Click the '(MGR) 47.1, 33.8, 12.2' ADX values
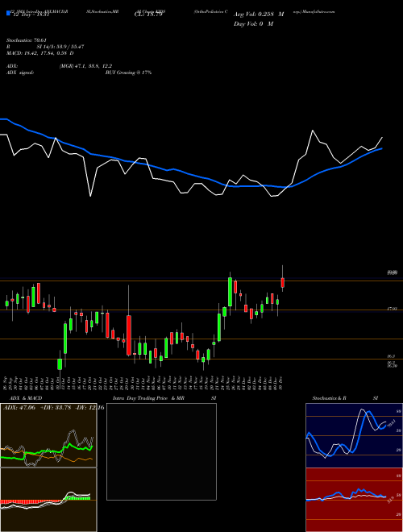Viewport: 403px width, 532px height. (85, 66)
